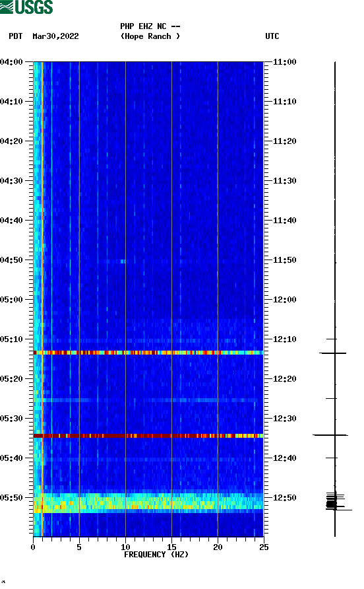Screen dimensions: 364x589
Task: Click the 'PDT' timezone label
Action: (x=15, y=36)
